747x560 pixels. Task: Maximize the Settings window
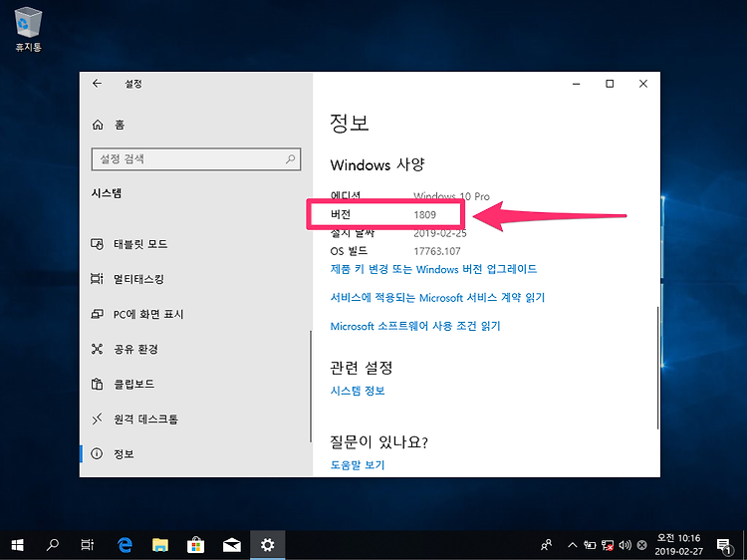pyautogui.click(x=610, y=84)
